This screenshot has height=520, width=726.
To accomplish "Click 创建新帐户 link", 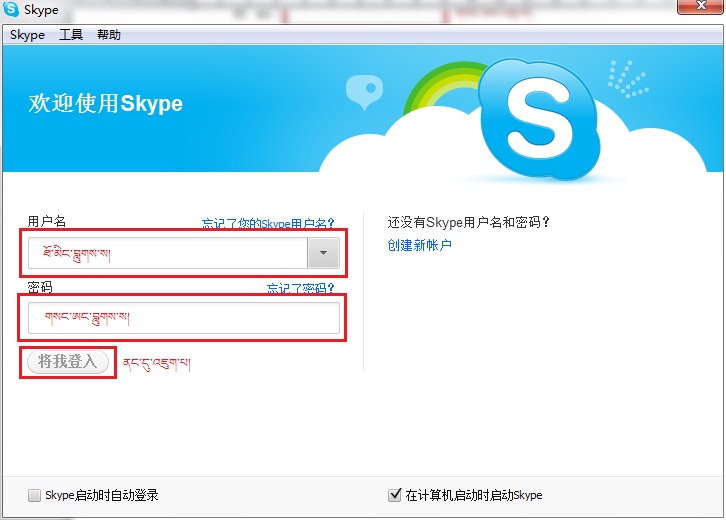I will [419, 245].
